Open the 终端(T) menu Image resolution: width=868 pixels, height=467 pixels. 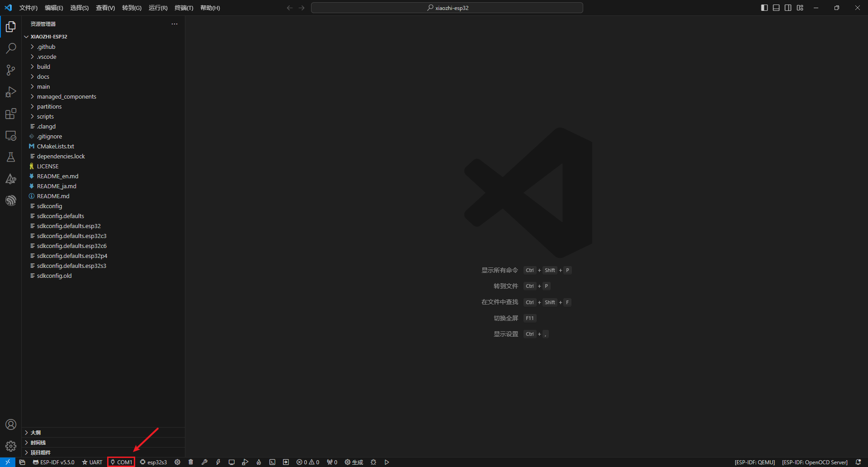click(183, 8)
